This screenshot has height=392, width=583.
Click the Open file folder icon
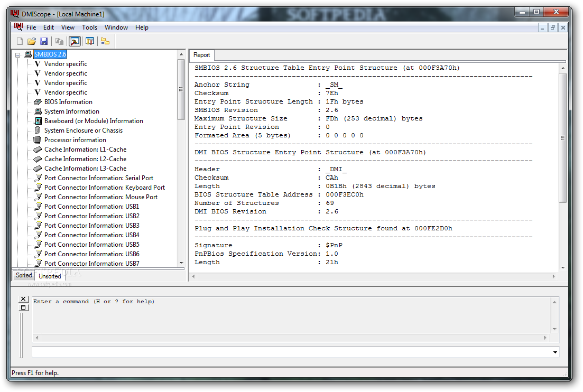32,41
